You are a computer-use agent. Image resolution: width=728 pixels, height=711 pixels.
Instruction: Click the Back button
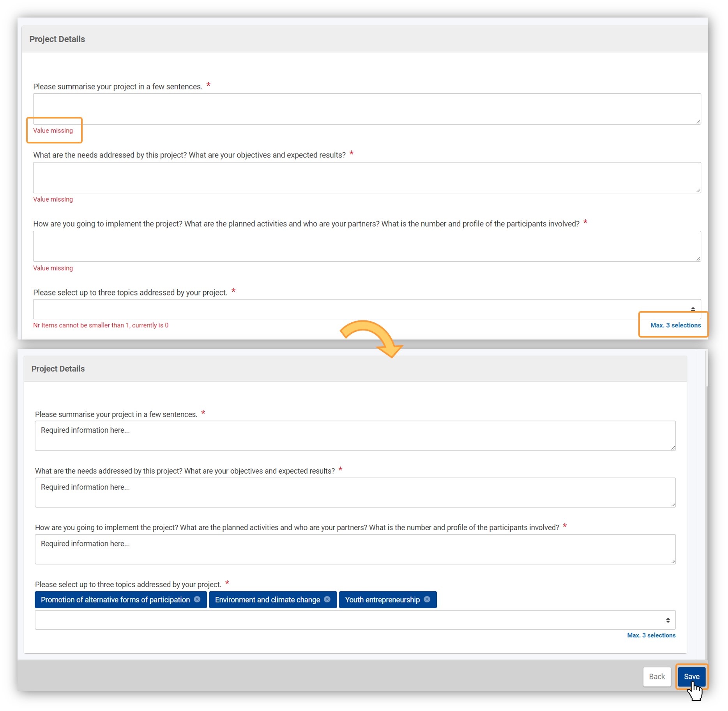(657, 676)
